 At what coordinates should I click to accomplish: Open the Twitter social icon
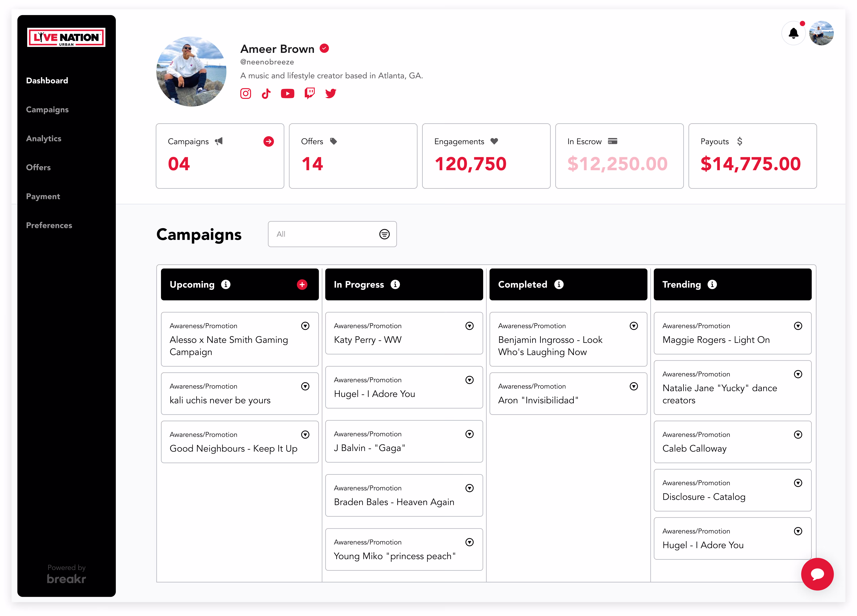tap(331, 93)
